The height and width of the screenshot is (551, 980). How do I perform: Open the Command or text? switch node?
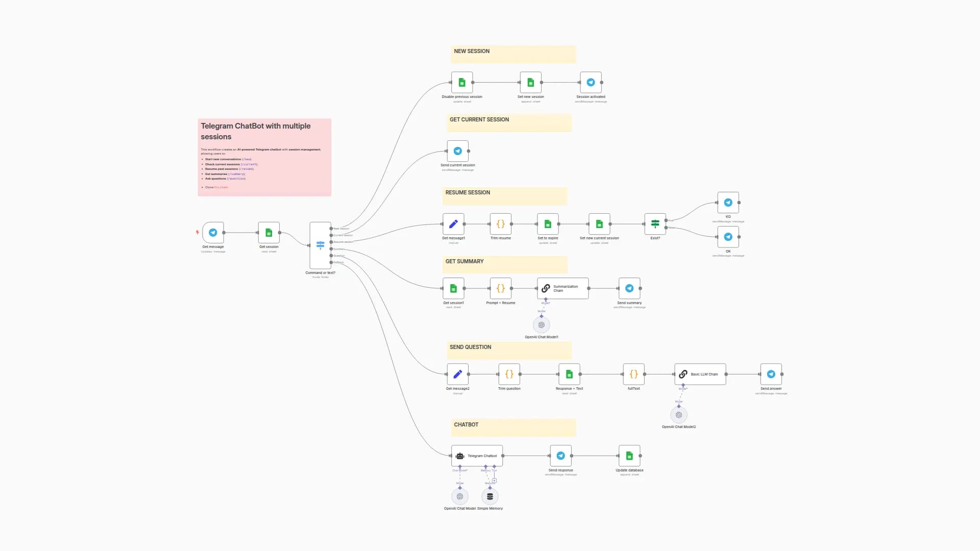[321, 245]
